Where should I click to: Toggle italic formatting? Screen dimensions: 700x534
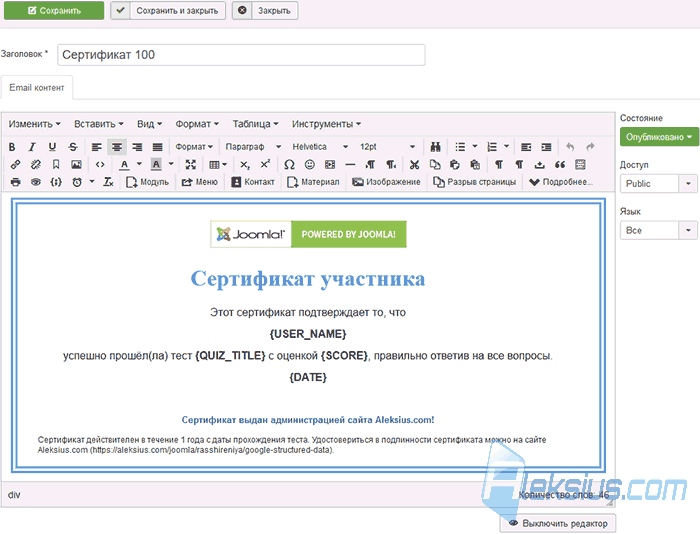(x=32, y=147)
